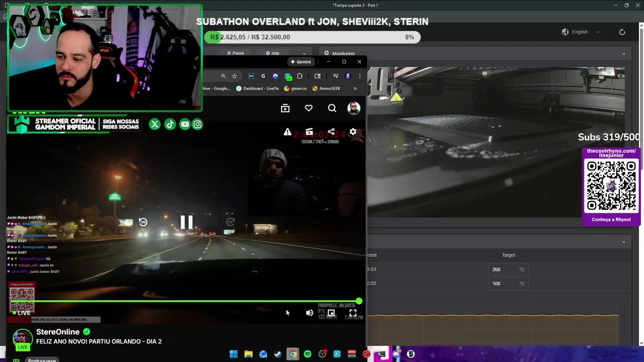644x362 pixels.
Task: Open Chrome's three-dot menu
Action: pyautogui.click(x=360, y=76)
